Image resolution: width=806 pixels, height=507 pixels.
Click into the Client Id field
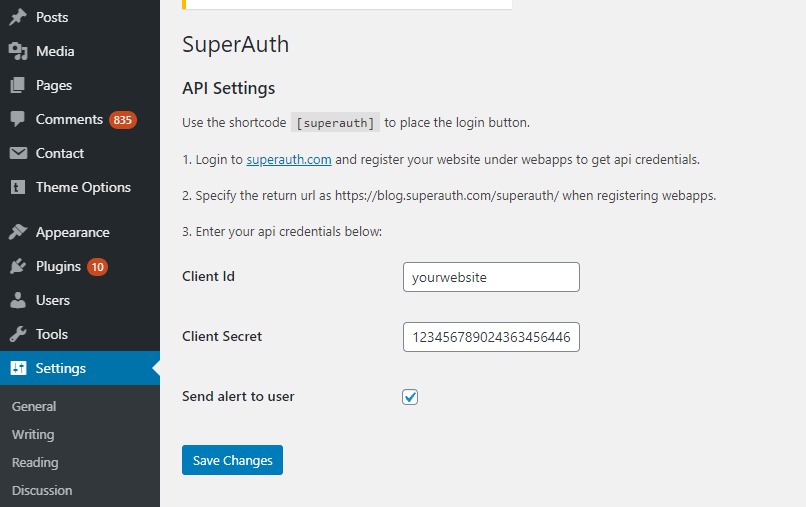(x=490, y=277)
